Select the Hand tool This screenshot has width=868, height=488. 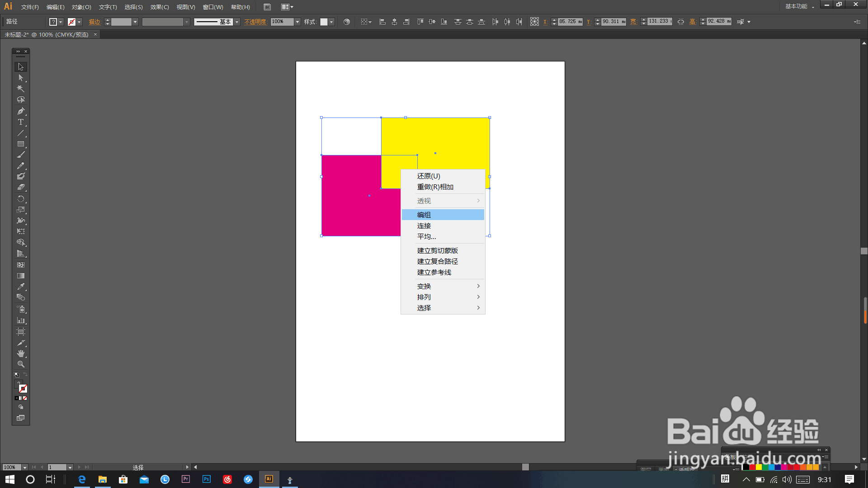click(x=21, y=353)
